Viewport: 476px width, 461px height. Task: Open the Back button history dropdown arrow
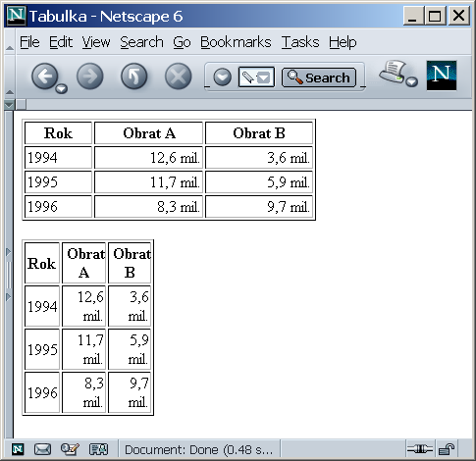coord(62,88)
